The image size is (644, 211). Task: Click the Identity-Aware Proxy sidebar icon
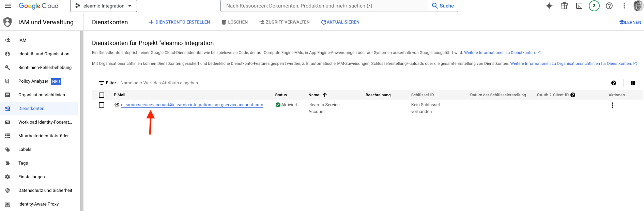tap(7, 204)
